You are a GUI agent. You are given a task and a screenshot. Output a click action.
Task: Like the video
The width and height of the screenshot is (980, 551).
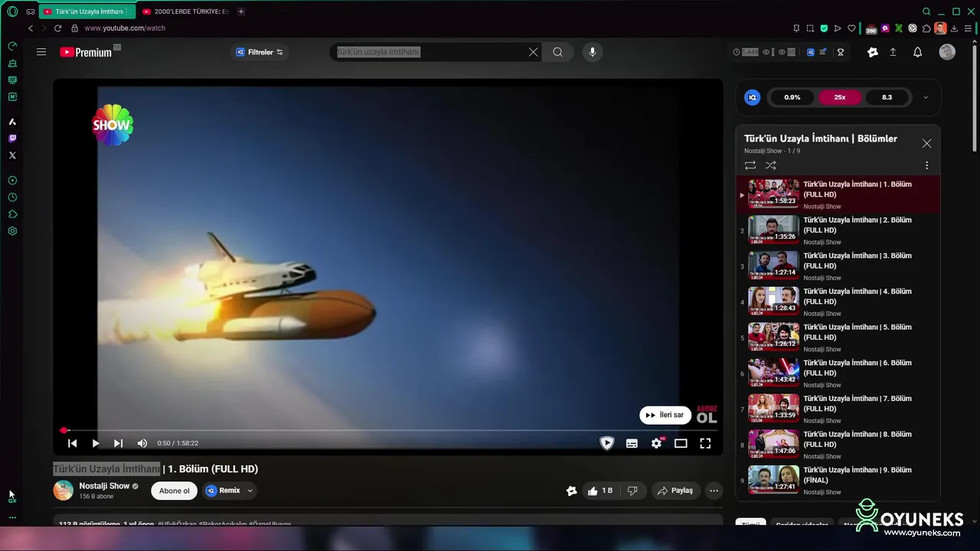coord(601,491)
